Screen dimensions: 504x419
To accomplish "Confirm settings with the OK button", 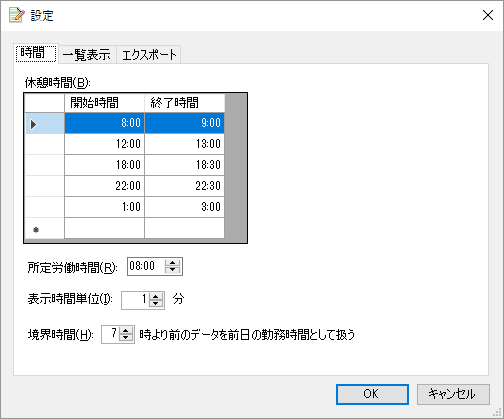I will click(372, 394).
